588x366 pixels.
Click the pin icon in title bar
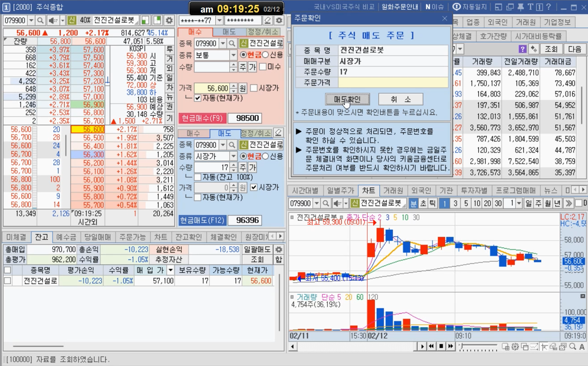coord(521,7)
